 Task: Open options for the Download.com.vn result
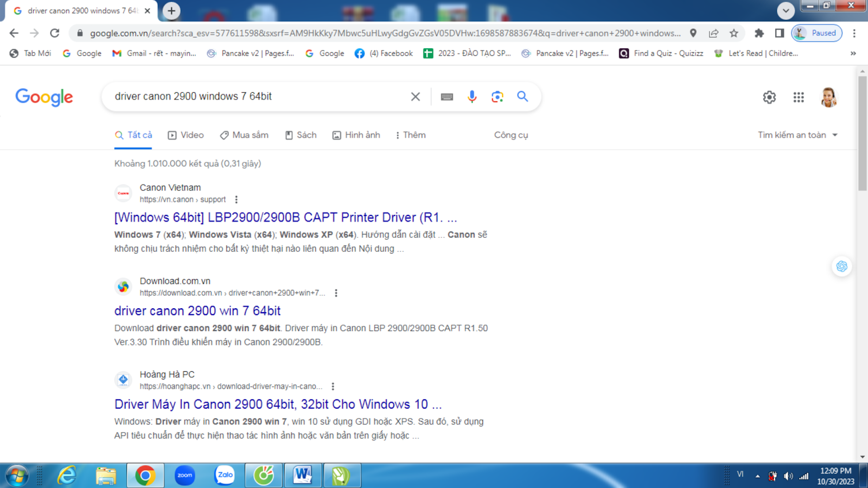(336, 293)
